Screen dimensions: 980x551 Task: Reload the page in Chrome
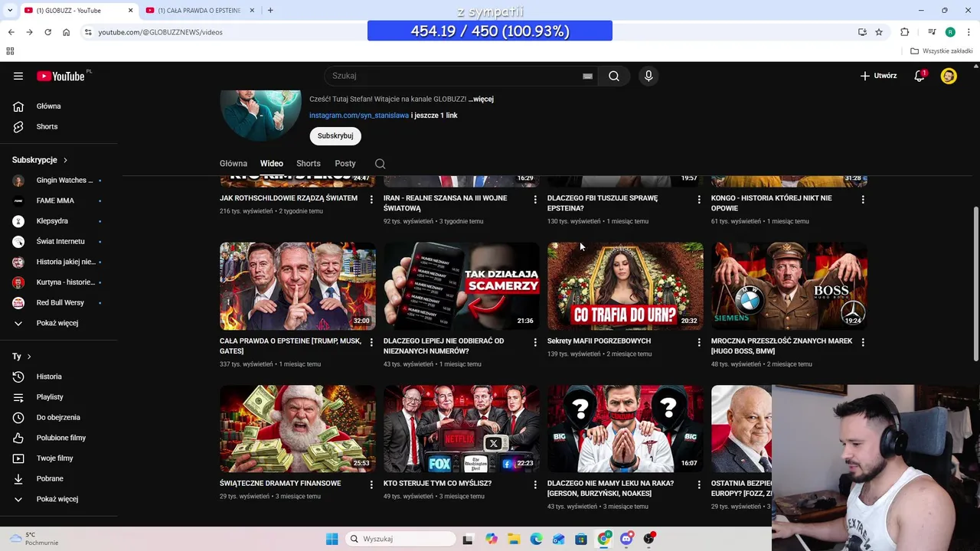(47, 32)
